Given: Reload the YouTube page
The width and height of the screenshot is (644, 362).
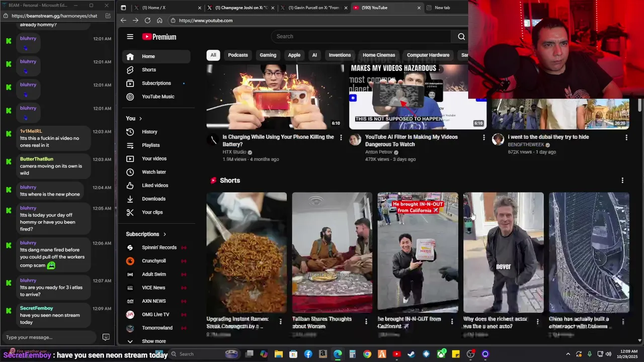Looking at the screenshot, I should [147, 21].
